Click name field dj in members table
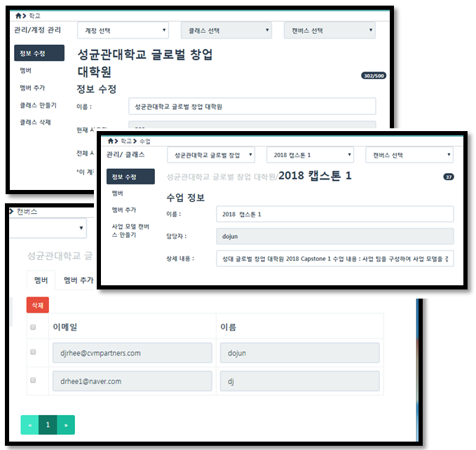The height and width of the screenshot is (450, 476). (x=300, y=381)
